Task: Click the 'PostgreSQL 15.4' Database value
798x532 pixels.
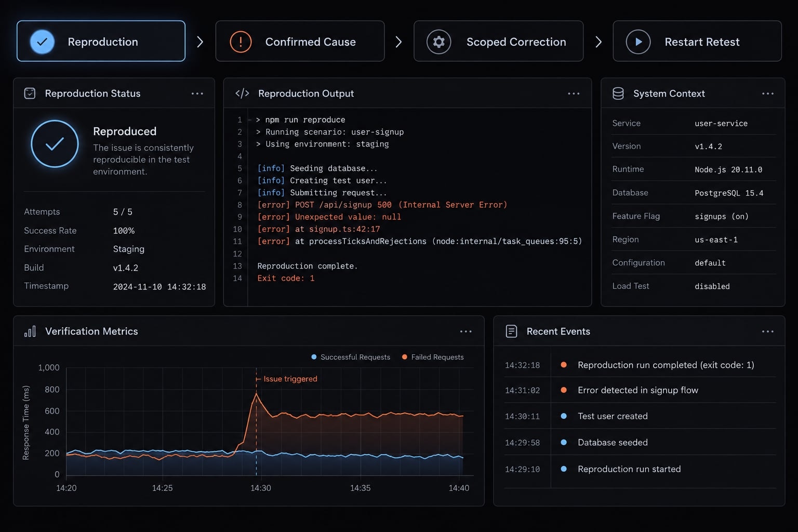Action: pyautogui.click(x=729, y=193)
